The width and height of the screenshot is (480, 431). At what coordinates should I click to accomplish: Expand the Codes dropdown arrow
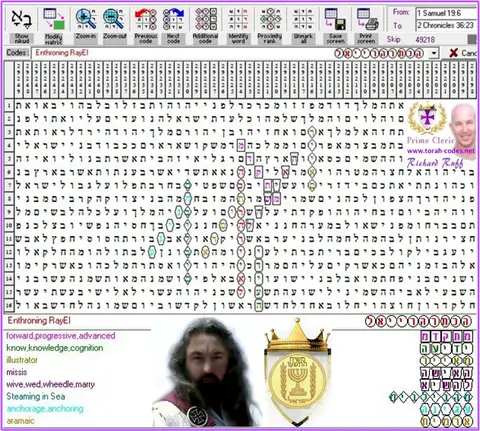coord(434,53)
